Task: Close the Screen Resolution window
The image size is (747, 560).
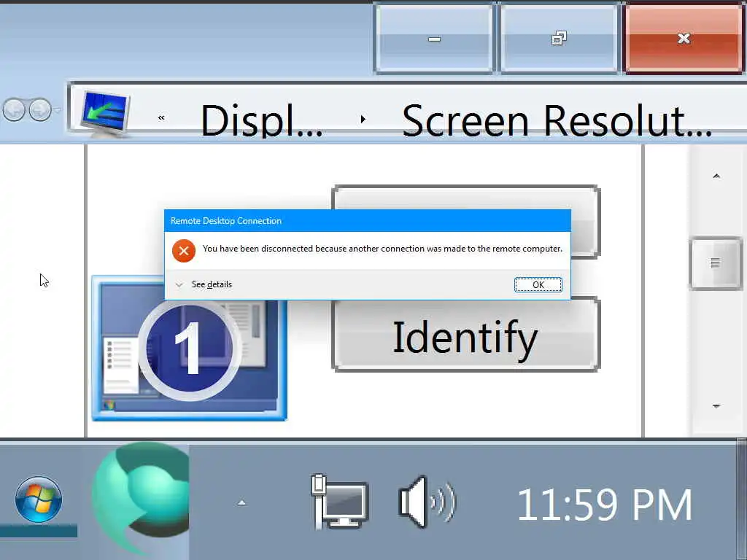Action: pyautogui.click(x=684, y=39)
